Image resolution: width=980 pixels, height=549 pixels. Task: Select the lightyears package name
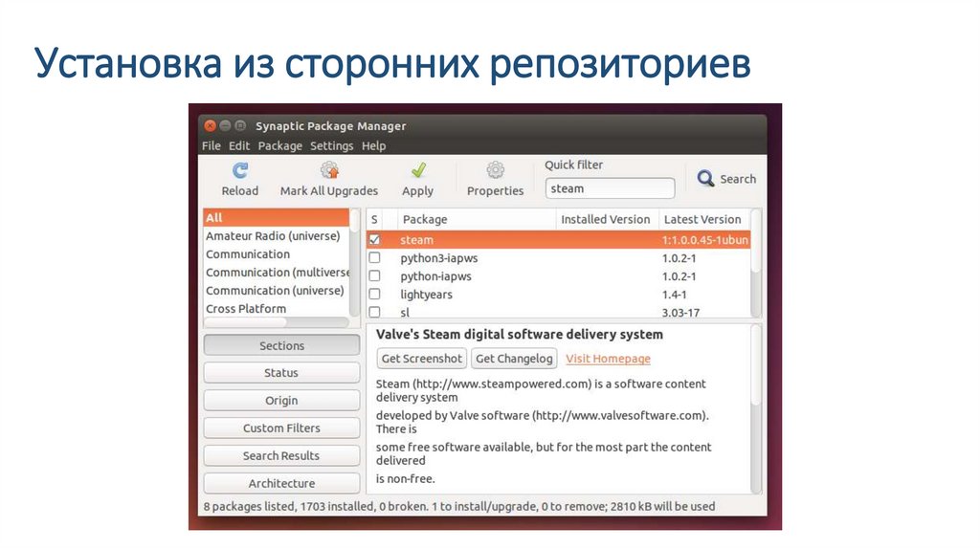pyautogui.click(x=426, y=295)
